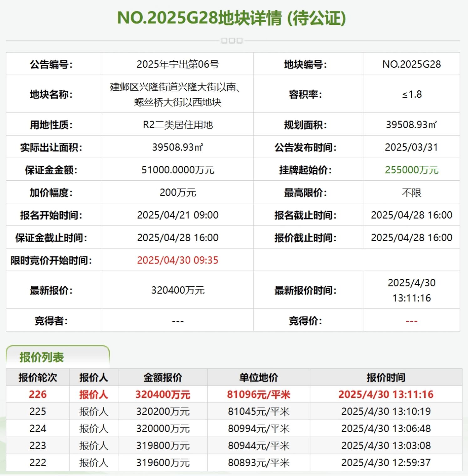Screen dimensions: 468x476
Task: Select the plot name 建邺区兴隆街道 cell
Action: [x=178, y=95]
